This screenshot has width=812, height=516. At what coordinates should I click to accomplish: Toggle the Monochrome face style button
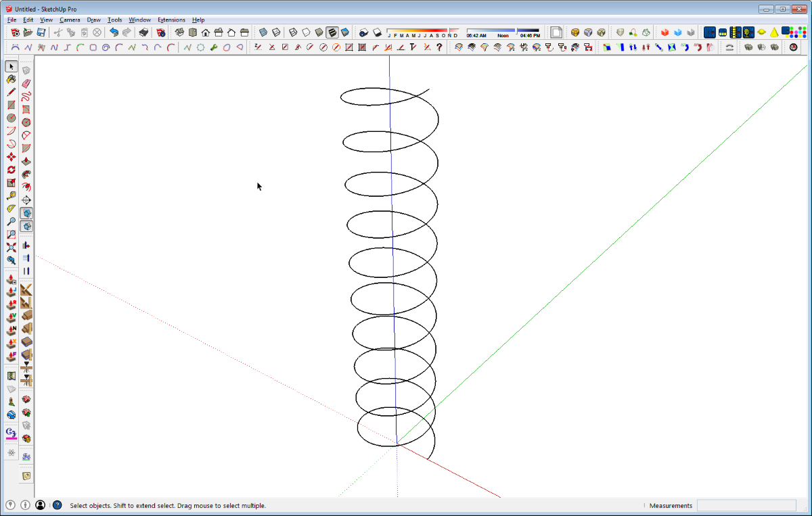(345, 32)
